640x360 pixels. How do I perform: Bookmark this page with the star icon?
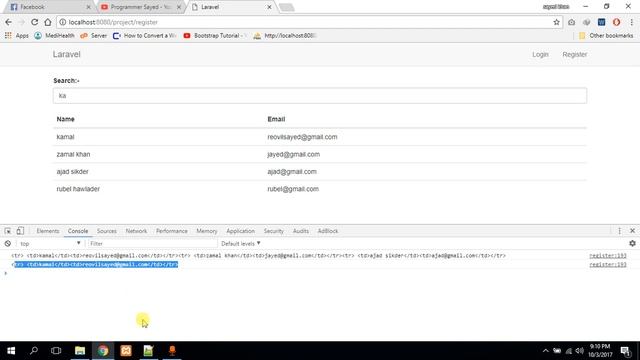click(556, 22)
